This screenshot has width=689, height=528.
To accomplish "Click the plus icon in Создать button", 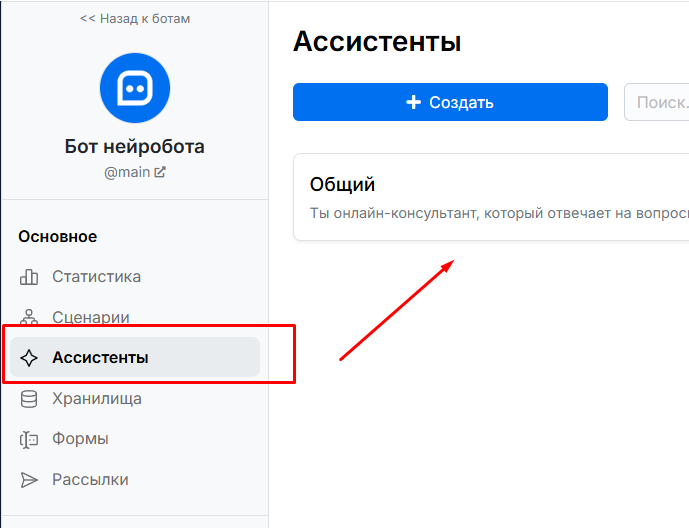I will point(413,102).
